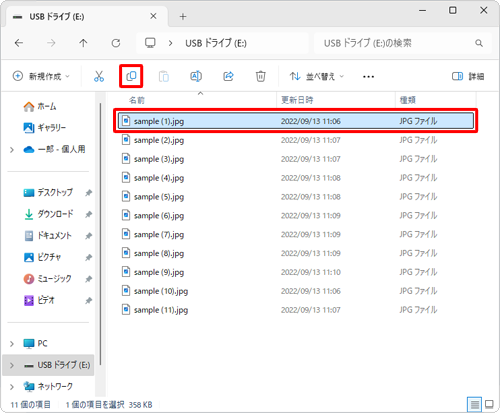Click the Cut scissors icon
The width and height of the screenshot is (500, 413).
pyautogui.click(x=99, y=76)
